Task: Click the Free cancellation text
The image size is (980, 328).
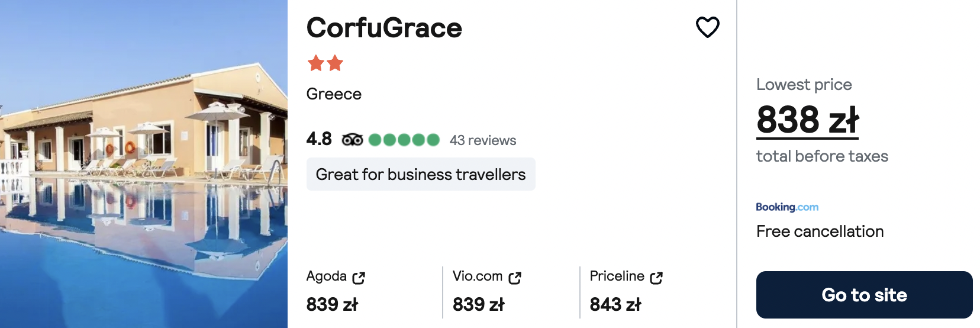Action: [x=820, y=231]
